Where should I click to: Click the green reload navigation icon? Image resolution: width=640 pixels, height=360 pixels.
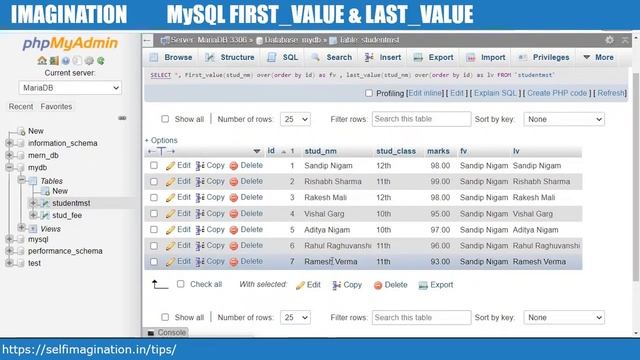pyautogui.click(x=101, y=61)
